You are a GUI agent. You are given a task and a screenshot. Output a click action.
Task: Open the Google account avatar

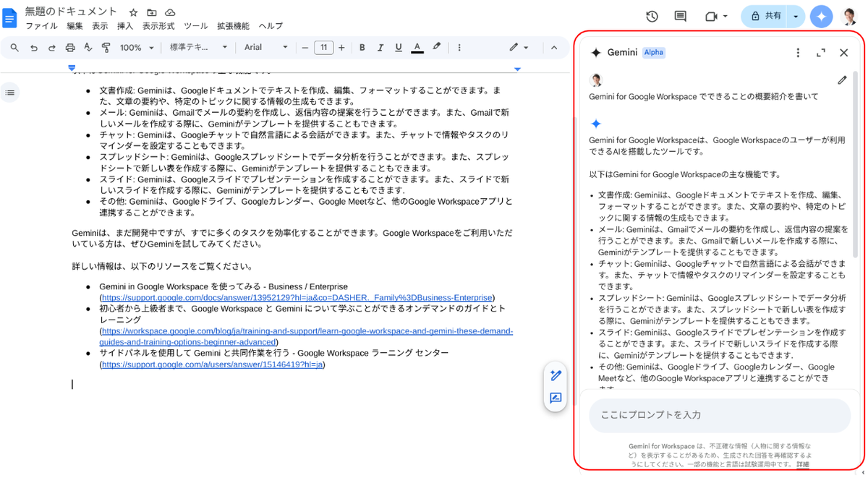(x=849, y=16)
